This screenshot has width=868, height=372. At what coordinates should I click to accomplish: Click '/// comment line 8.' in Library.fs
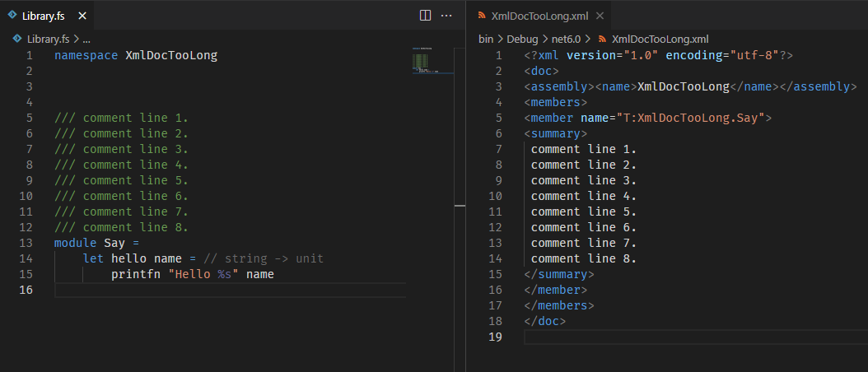pos(121,227)
